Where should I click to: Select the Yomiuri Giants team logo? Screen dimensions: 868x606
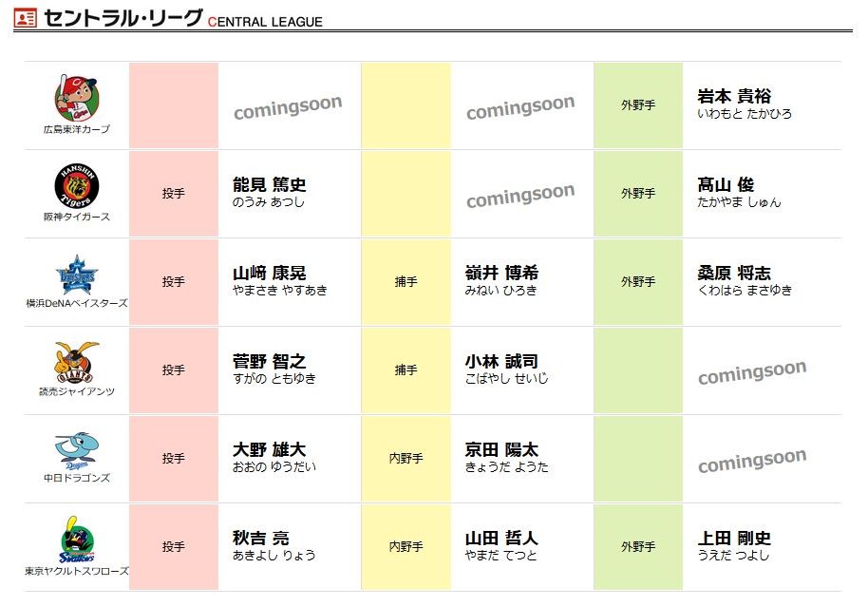point(76,363)
